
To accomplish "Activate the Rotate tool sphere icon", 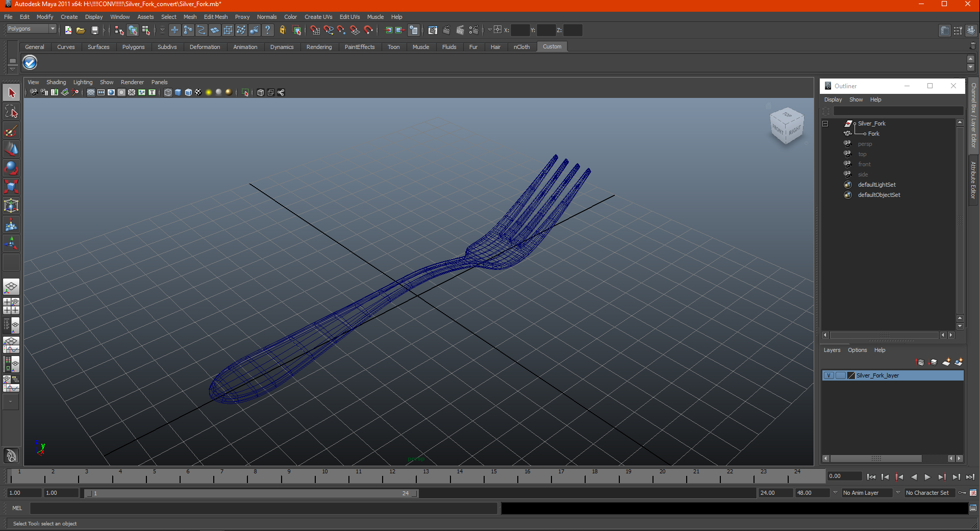I will tap(11, 168).
